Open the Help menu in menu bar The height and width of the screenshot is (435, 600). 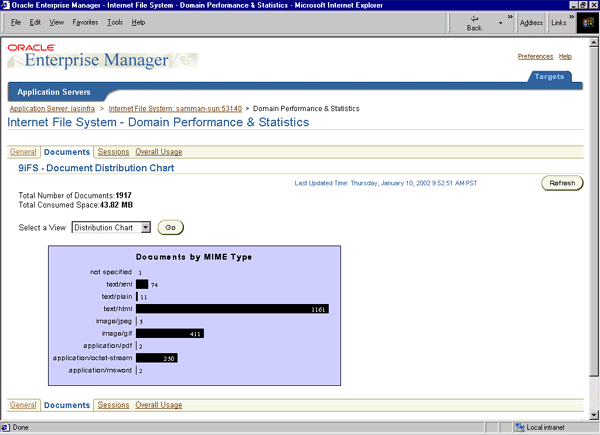point(138,23)
